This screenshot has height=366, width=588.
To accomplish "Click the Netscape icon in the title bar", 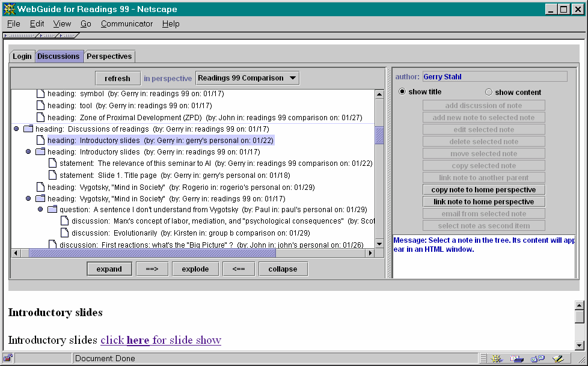I will [9, 9].
